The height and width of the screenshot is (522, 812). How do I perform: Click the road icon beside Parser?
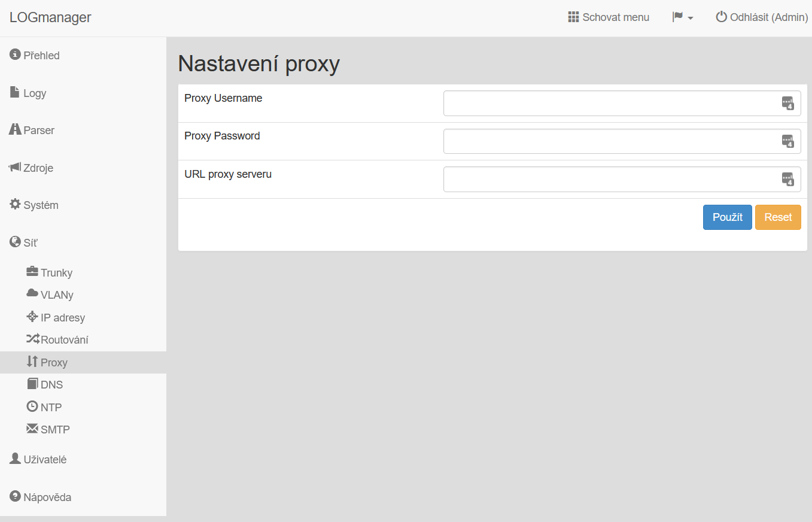pos(16,129)
